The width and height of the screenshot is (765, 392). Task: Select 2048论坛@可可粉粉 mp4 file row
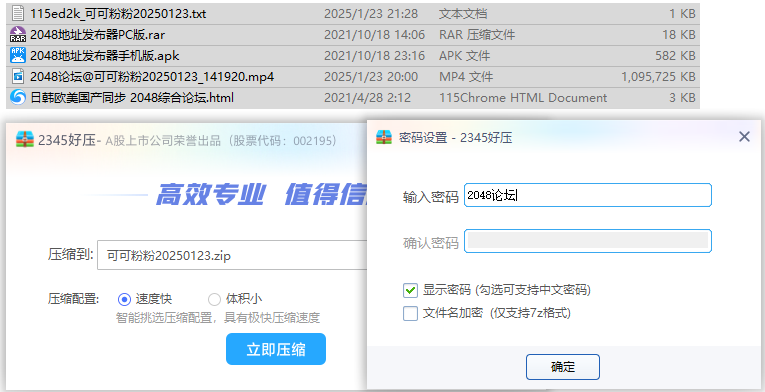(353, 77)
